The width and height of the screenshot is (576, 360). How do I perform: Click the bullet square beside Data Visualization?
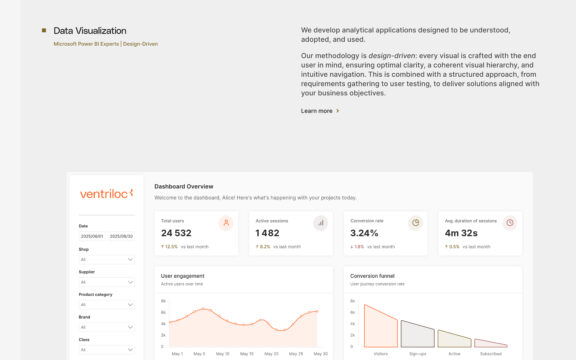tap(44, 30)
